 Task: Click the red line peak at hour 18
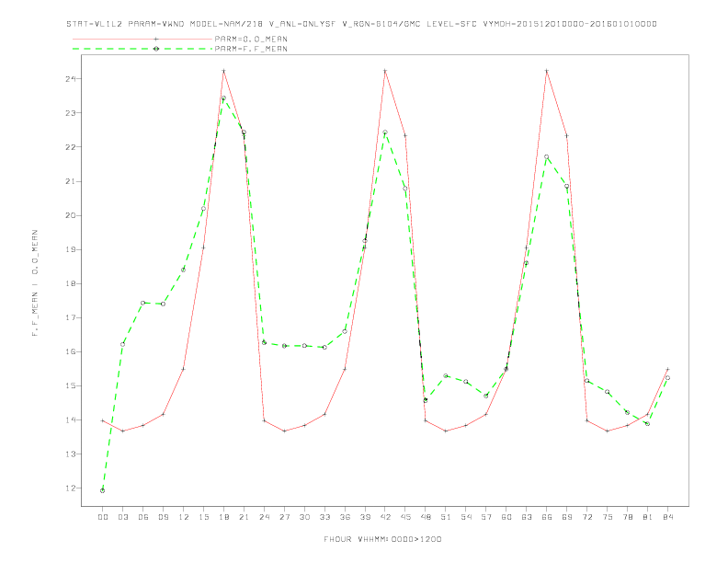[x=223, y=71]
